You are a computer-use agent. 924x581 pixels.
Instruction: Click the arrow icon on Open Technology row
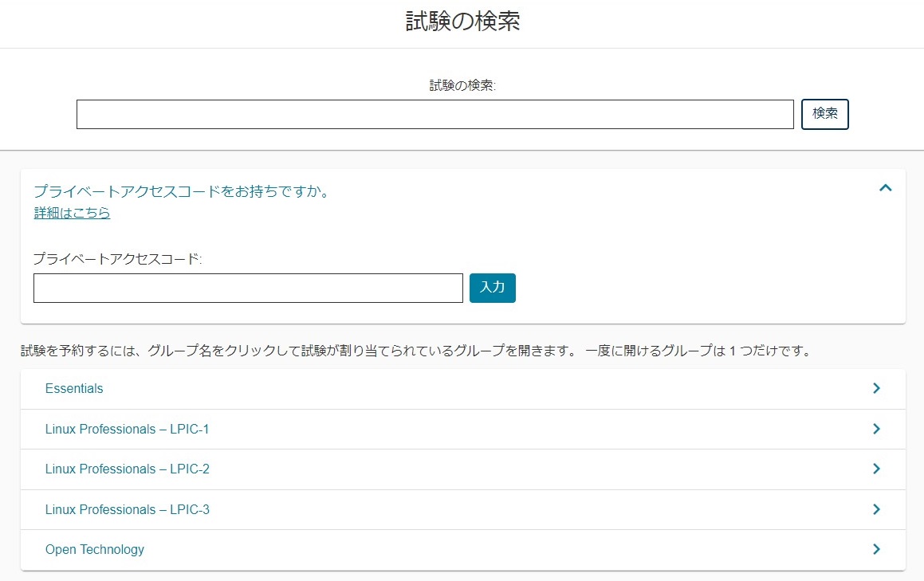875,549
